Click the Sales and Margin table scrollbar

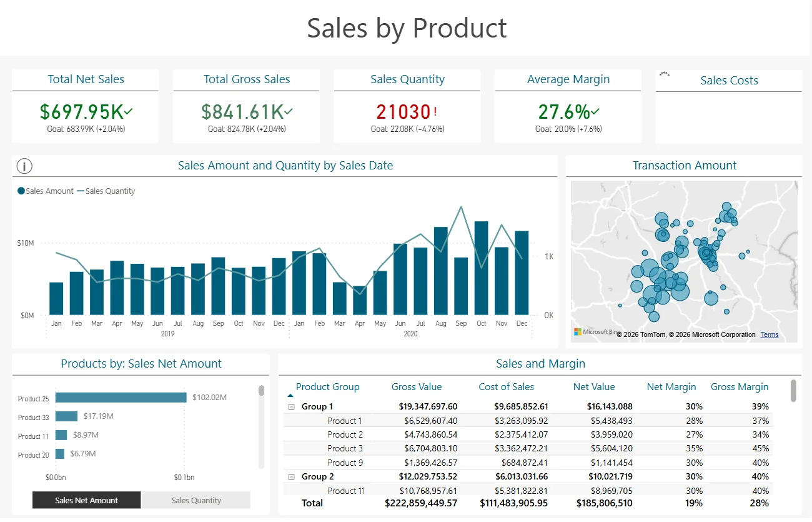[793, 390]
